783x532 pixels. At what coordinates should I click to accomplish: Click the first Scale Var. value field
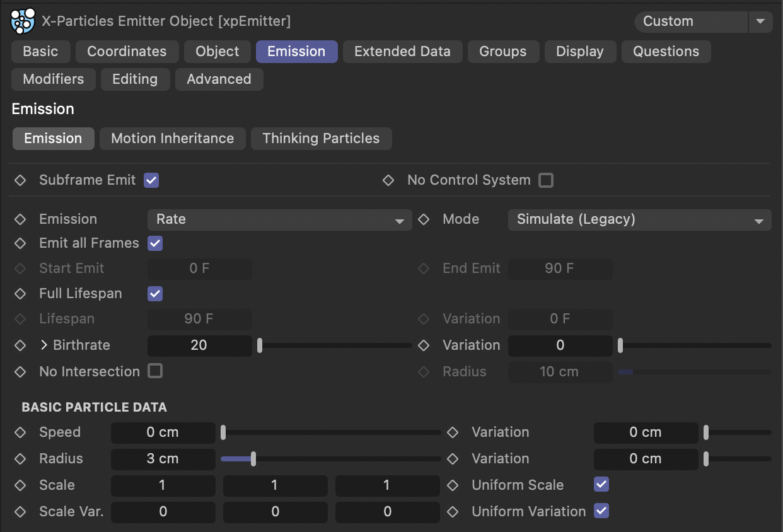tap(163, 512)
